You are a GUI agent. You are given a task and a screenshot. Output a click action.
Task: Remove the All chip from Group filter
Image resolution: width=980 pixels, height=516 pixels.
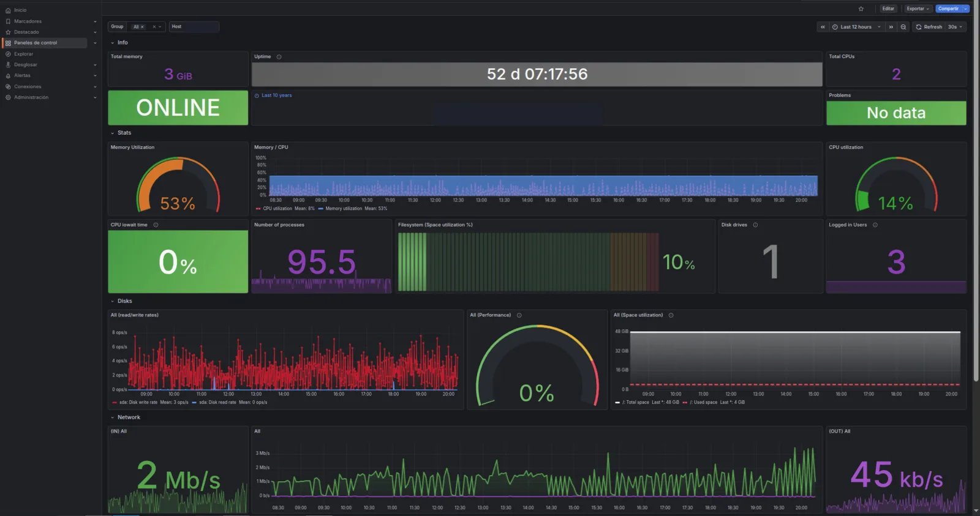coord(142,27)
